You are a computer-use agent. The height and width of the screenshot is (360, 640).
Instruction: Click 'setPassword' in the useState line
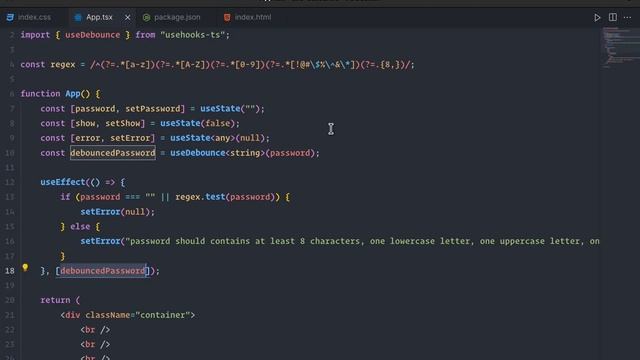(x=153, y=109)
